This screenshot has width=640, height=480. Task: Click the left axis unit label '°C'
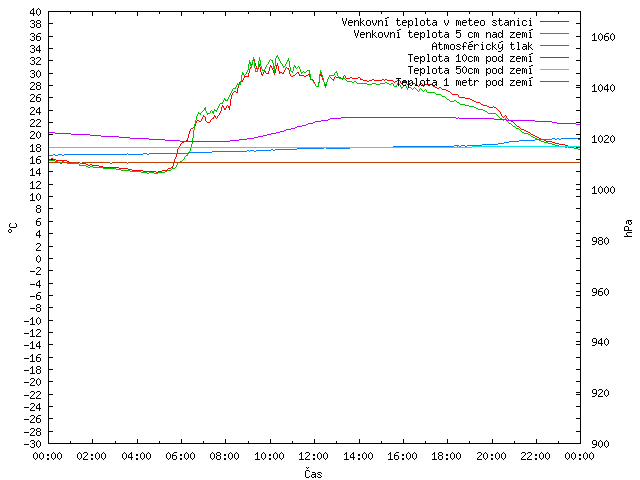pos(13,228)
